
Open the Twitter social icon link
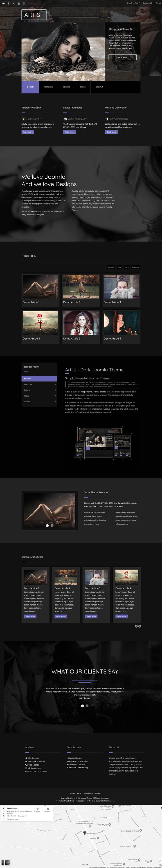pos(13,3)
